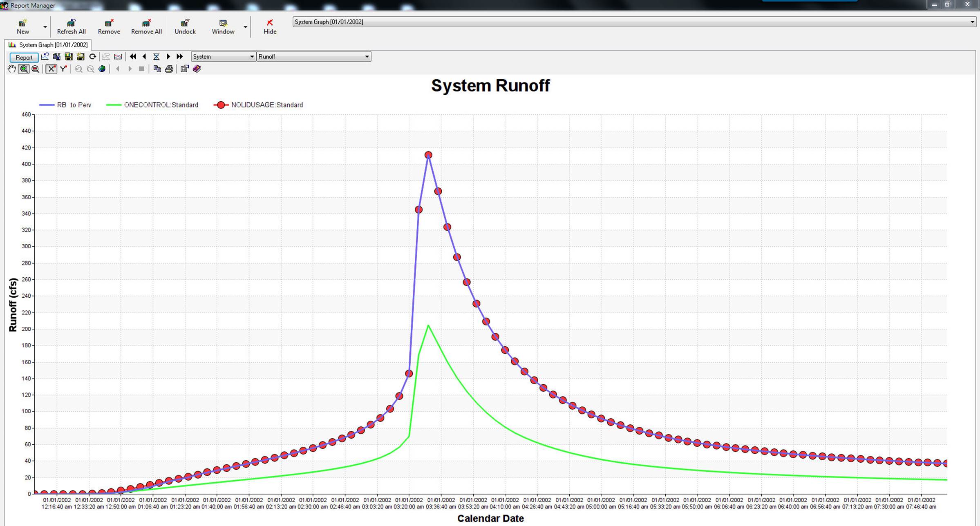Viewport: 980px width, 526px height.
Task: Click the print graph icon
Action: click(169, 69)
